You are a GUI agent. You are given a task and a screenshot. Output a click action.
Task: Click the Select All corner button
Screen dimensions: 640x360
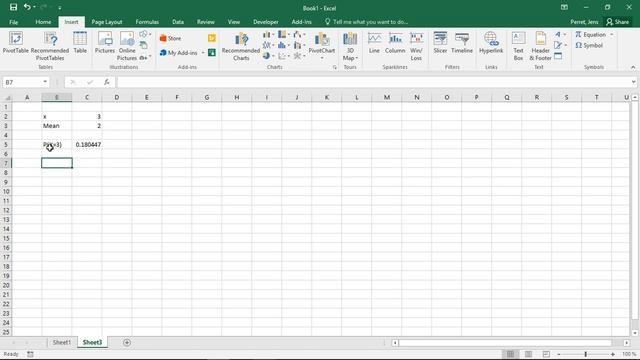6,97
